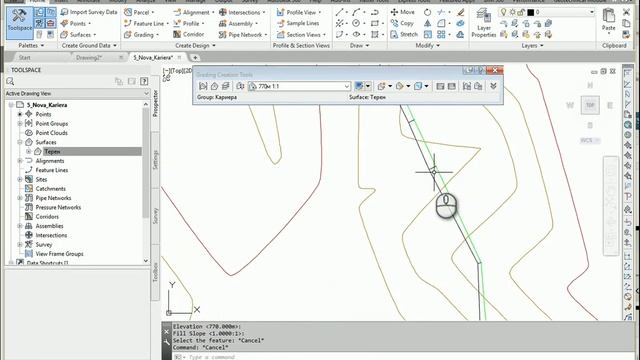Select the Circle draw tool
The height and width of the screenshot is (360, 640).
[356, 24]
